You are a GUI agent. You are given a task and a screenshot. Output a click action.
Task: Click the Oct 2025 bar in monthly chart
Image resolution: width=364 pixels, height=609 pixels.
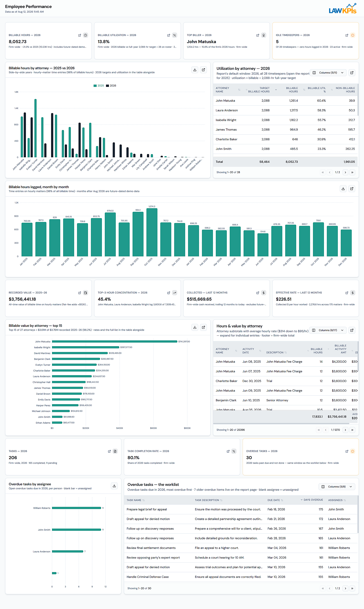tap(152, 232)
